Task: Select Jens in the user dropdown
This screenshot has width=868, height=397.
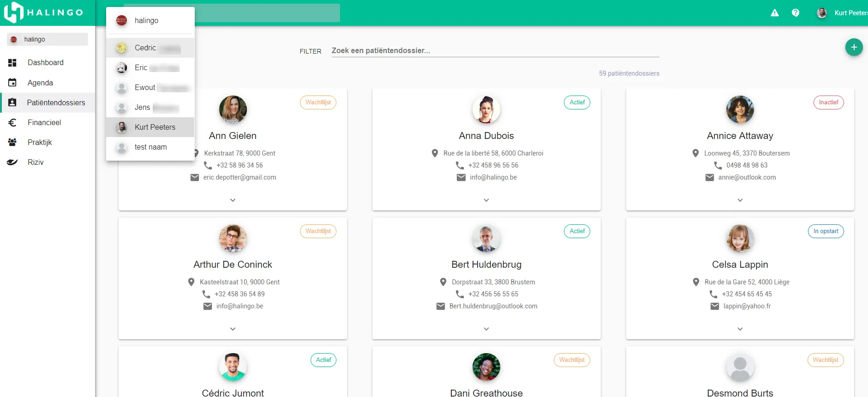Action: click(x=150, y=108)
